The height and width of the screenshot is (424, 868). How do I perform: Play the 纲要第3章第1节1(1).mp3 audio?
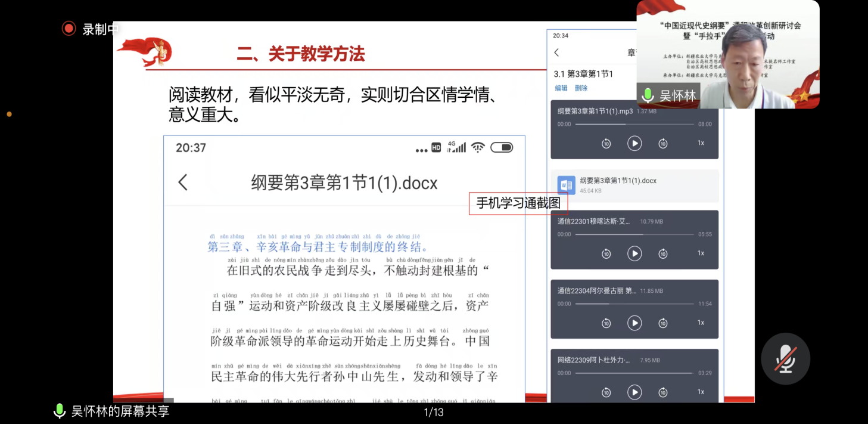pos(634,143)
